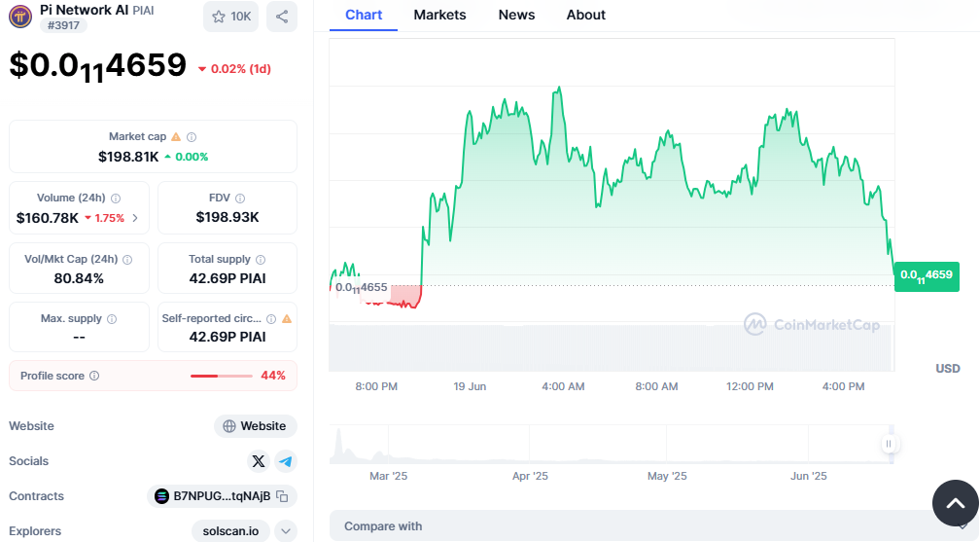Click the Self-reported circ card value 42.69P PIAI
The height and width of the screenshot is (542, 980).
point(227,337)
